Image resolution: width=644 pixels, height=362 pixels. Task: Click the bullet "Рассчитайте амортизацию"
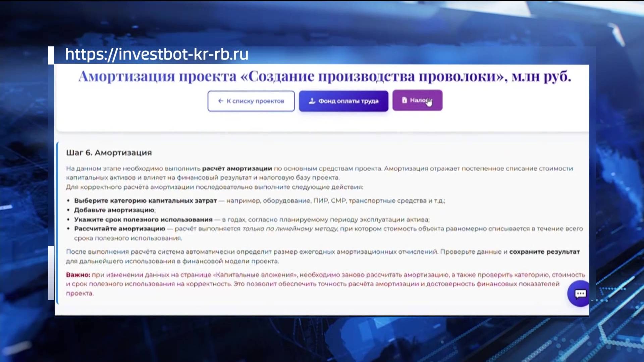coord(120,229)
